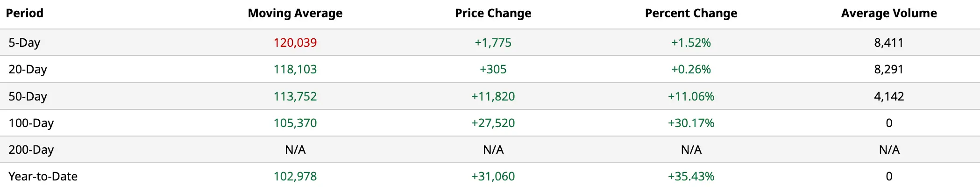The image size is (980, 187).
Task: Select the 100-Day period row label
Action: click(x=31, y=123)
